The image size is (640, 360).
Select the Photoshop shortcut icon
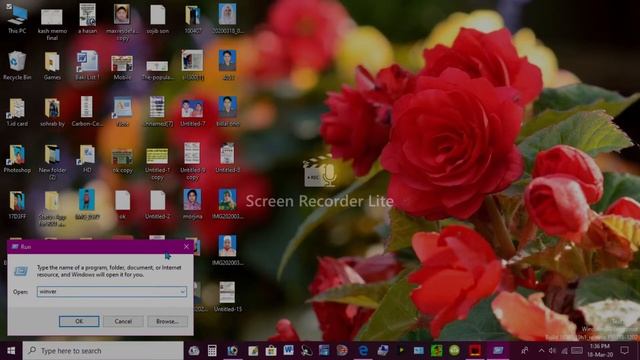pyautogui.click(x=17, y=158)
